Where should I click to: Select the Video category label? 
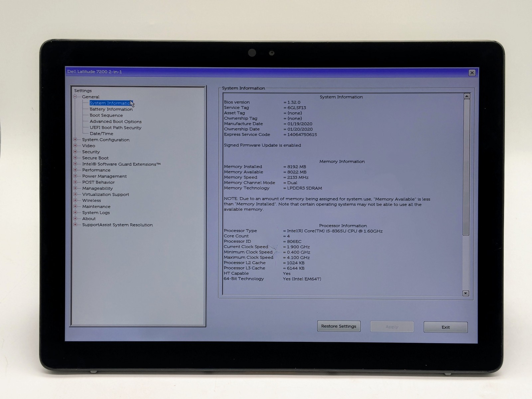pos(88,146)
